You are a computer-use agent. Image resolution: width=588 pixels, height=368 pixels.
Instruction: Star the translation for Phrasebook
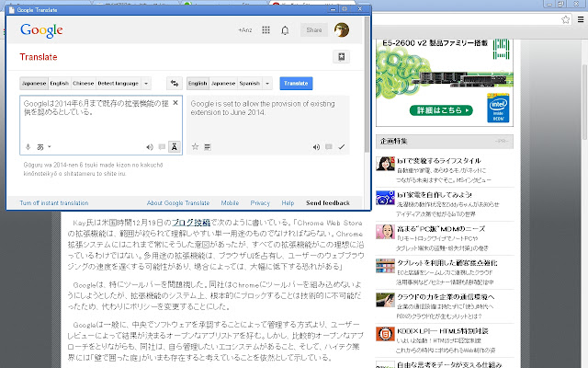[x=195, y=146]
